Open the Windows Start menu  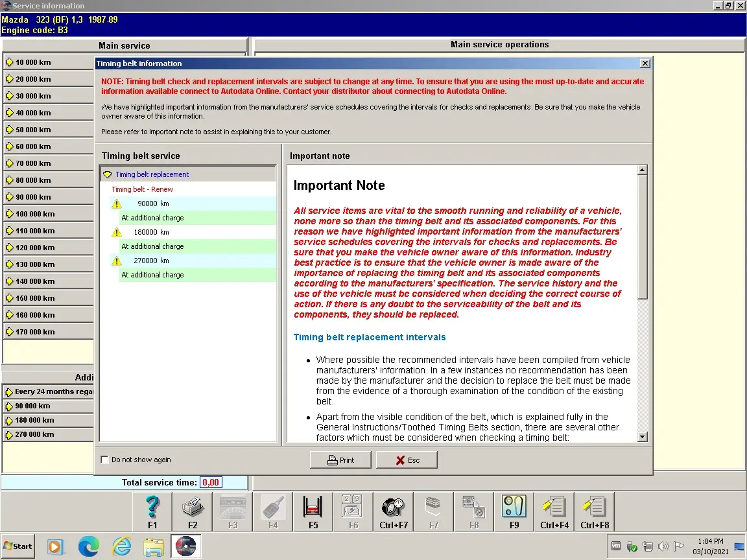(x=18, y=546)
